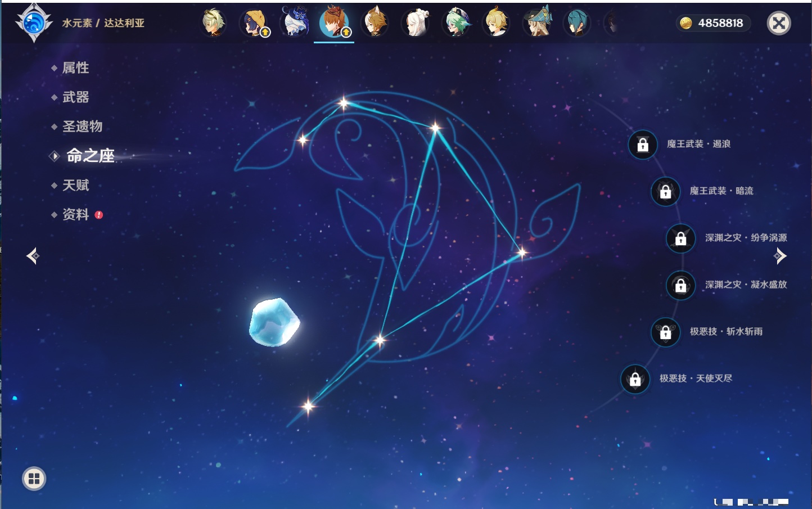Click the glowing Stella Fortuna crystal
Image resolution: width=812 pixels, height=509 pixels.
(274, 322)
